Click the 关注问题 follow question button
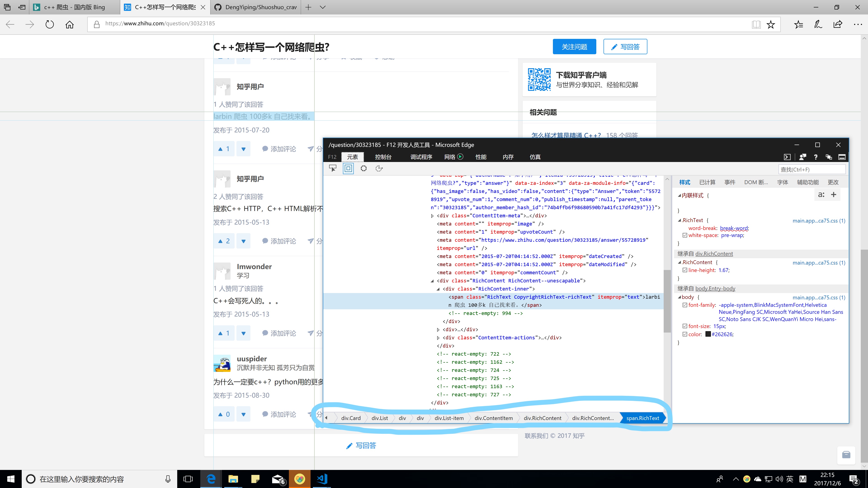Viewport: 868px width, 488px height. (x=574, y=47)
